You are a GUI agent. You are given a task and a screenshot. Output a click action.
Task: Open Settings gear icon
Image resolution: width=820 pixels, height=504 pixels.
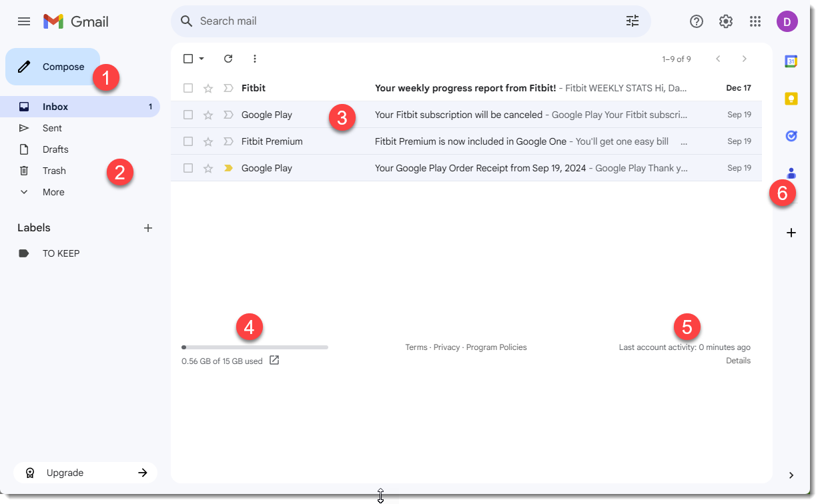726,21
